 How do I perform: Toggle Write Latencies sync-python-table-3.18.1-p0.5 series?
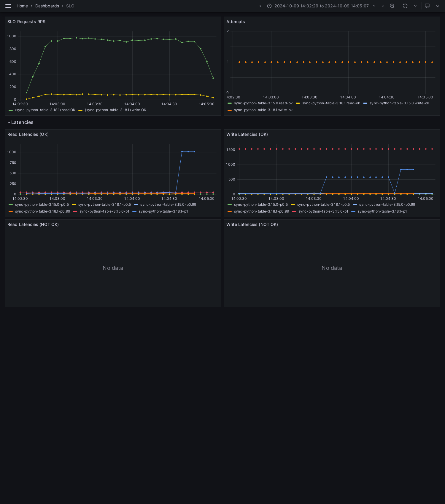pyautogui.click(x=323, y=205)
